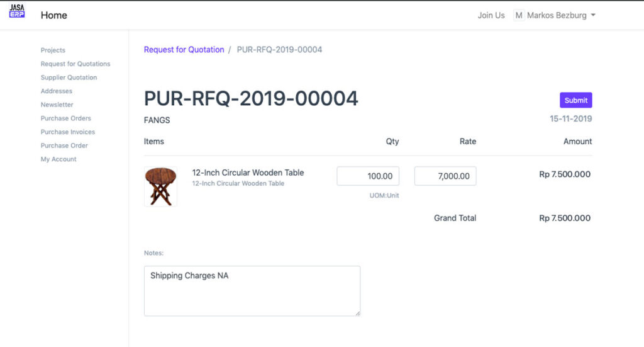Viewport: 644px width, 347px height.
Task: Navigate to Newsletter in the sidebar
Action: coord(57,105)
